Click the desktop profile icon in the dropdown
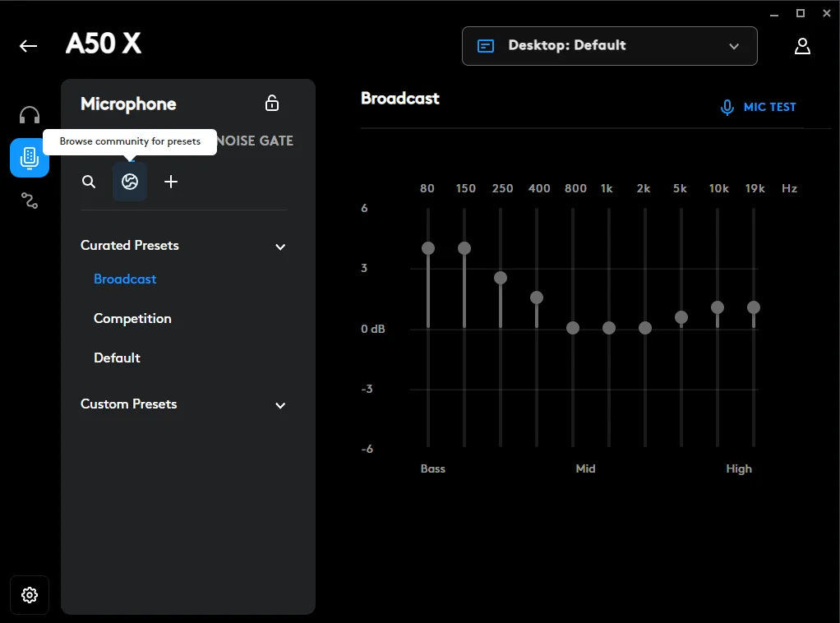Screen dimensions: 840x623 click(x=486, y=46)
